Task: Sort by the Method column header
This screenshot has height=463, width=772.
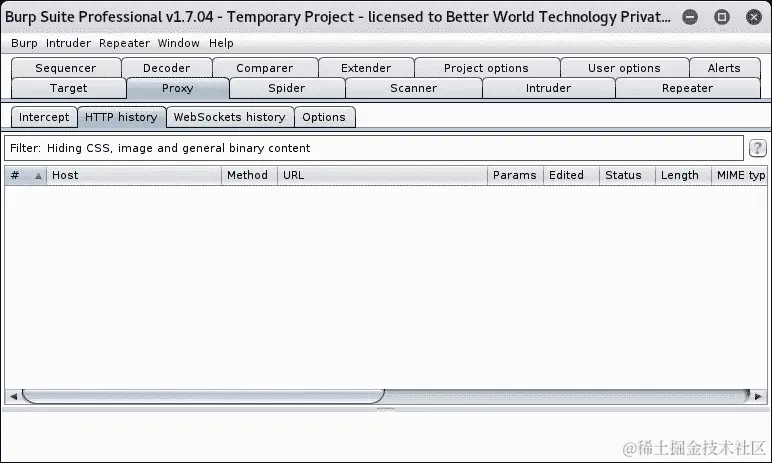Action: click(x=249, y=175)
